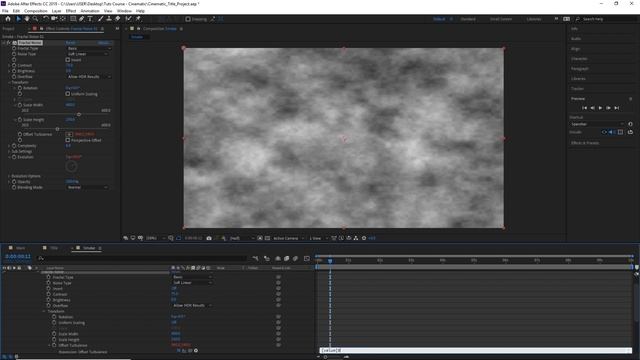Select the Roto Brush tool
This screenshot has height=360, width=640.
[129, 19]
